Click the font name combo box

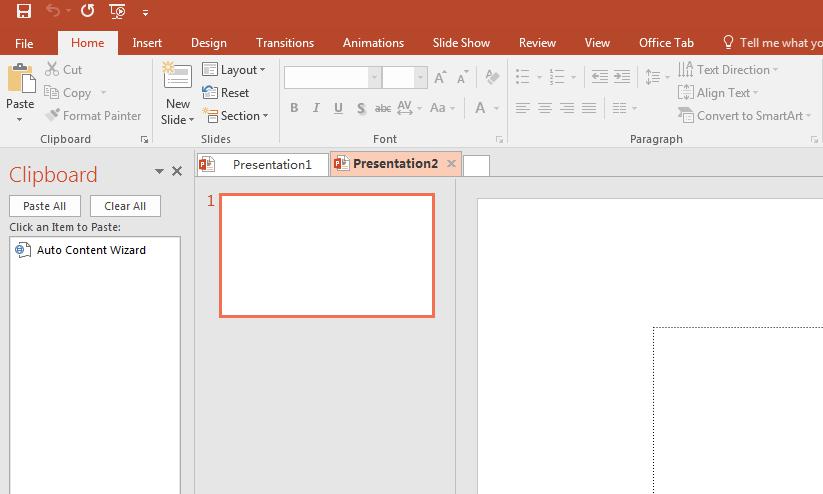click(332, 78)
